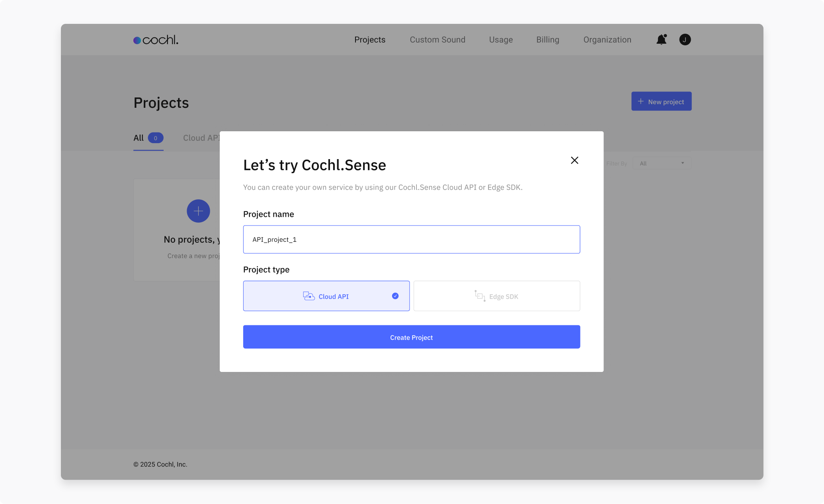Focus the Project name input field
Screen dimensions: 824x504
(x=411, y=239)
